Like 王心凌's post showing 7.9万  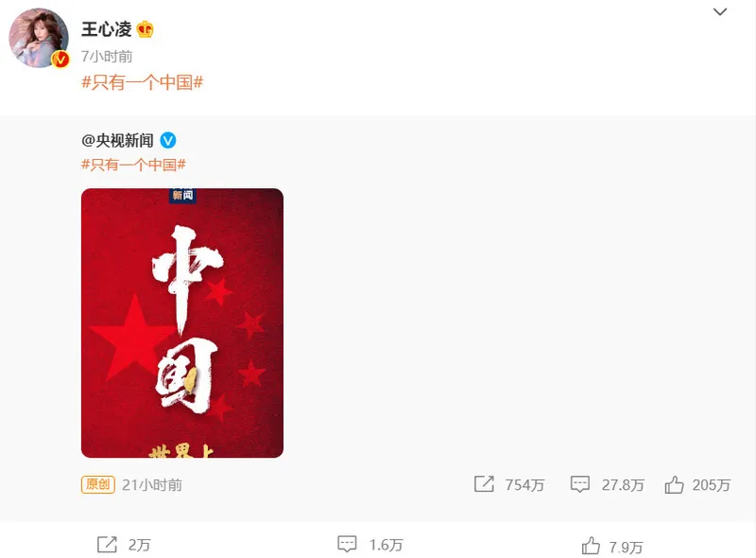point(591,546)
